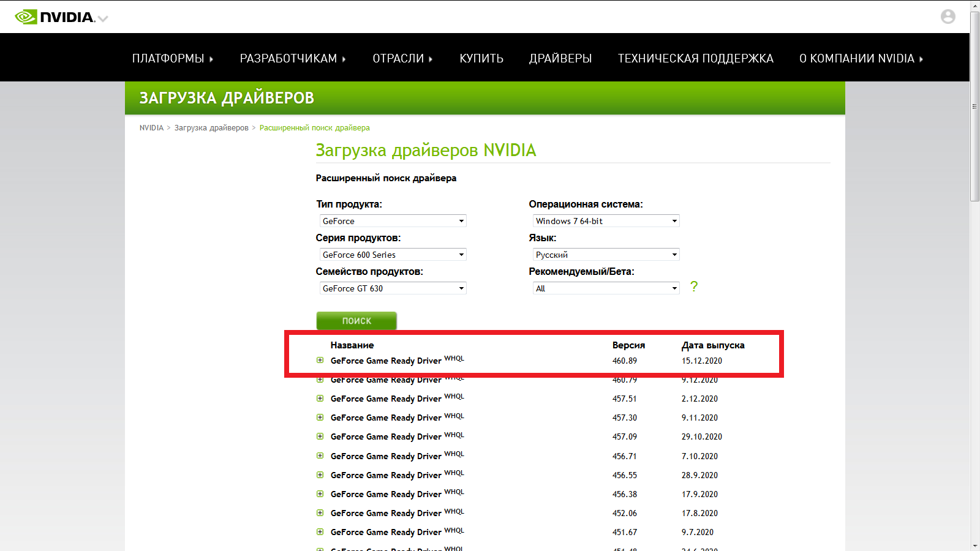980x551 pixels.
Task: Select the release date 17.8.2020
Action: (x=699, y=513)
